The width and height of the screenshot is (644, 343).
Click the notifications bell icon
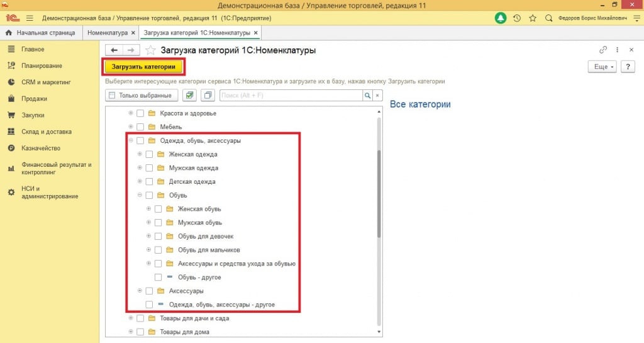[501, 18]
